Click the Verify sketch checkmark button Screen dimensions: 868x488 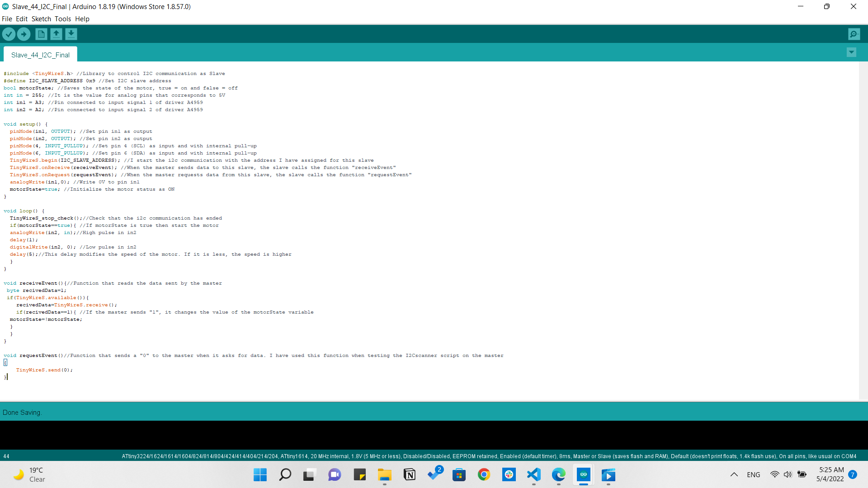pos(9,34)
